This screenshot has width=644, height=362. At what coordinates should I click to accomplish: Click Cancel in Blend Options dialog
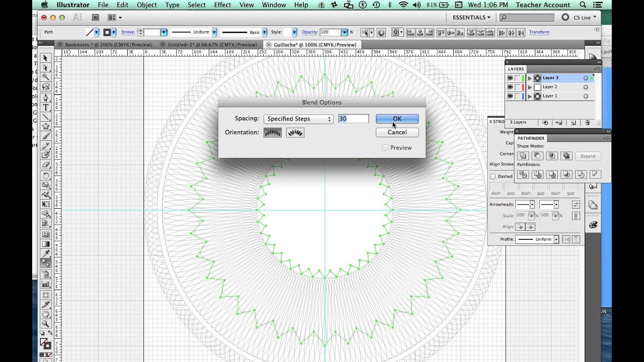397,132
